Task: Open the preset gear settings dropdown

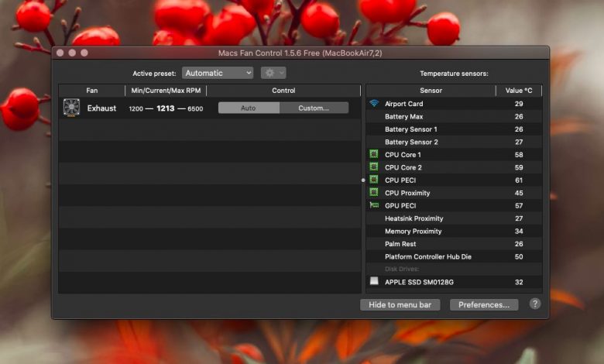Action: tap(273, 73)
